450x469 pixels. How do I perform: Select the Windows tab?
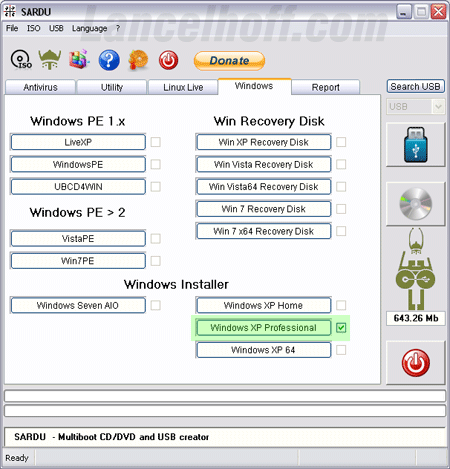pyautogui.click(x=254, y=86)
